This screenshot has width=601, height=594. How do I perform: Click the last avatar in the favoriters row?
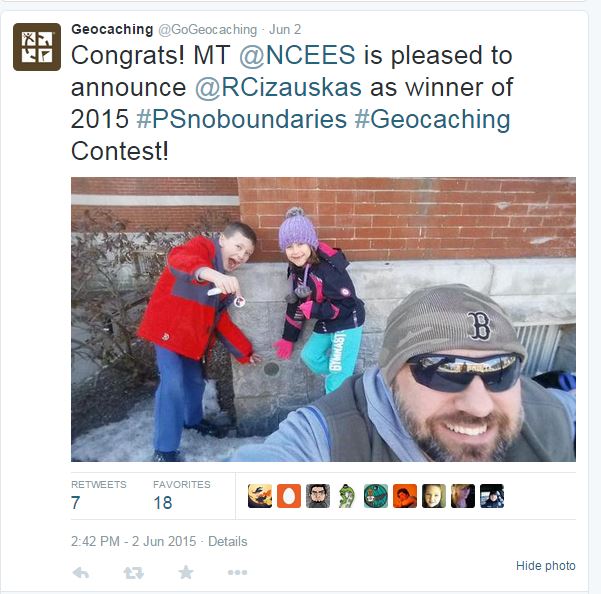click(x=492, y=496)
